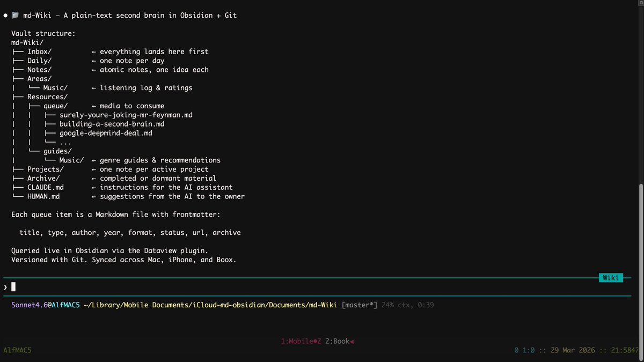Select the Music/ folder under guides

pos(71,160)
